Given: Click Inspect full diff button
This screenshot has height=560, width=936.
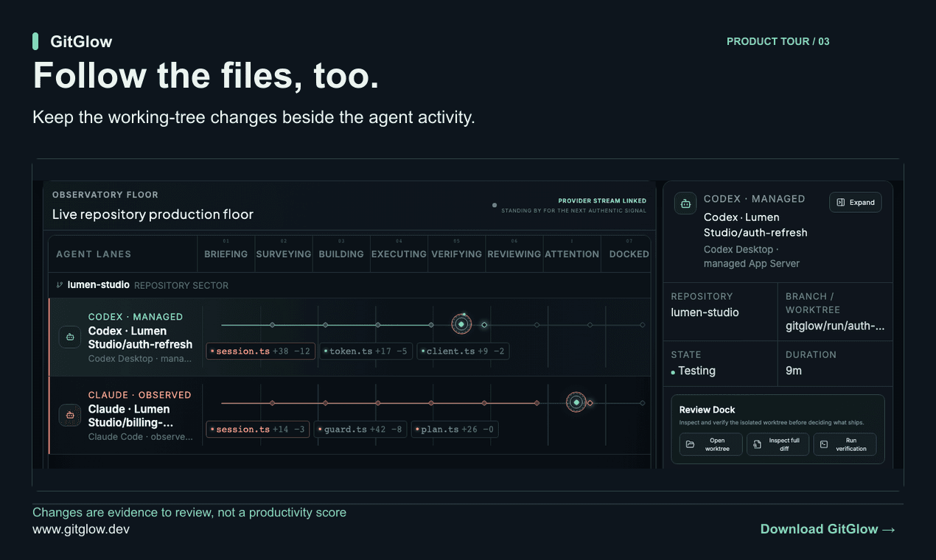Looking at the screenshot, I should pyautogui.click(x=778, y=444).
